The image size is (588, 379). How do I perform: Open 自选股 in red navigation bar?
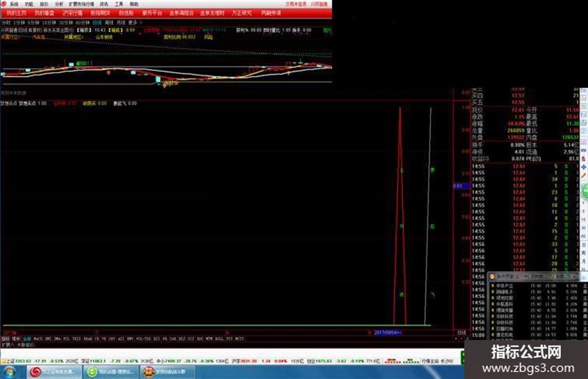tap(126, 13)
